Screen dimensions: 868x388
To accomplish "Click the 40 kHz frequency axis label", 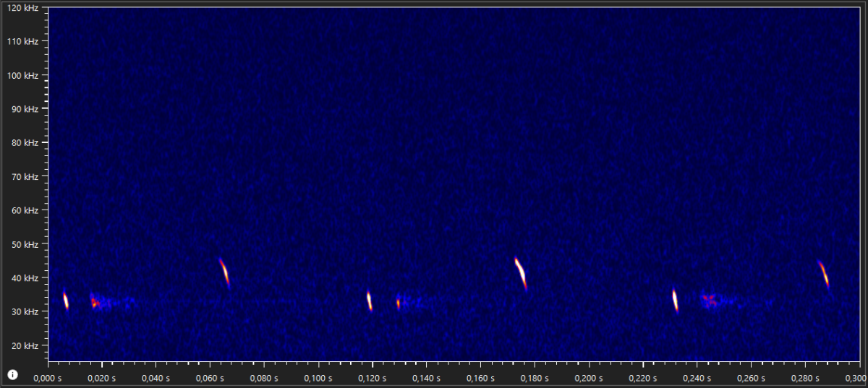I will [26, 277].
